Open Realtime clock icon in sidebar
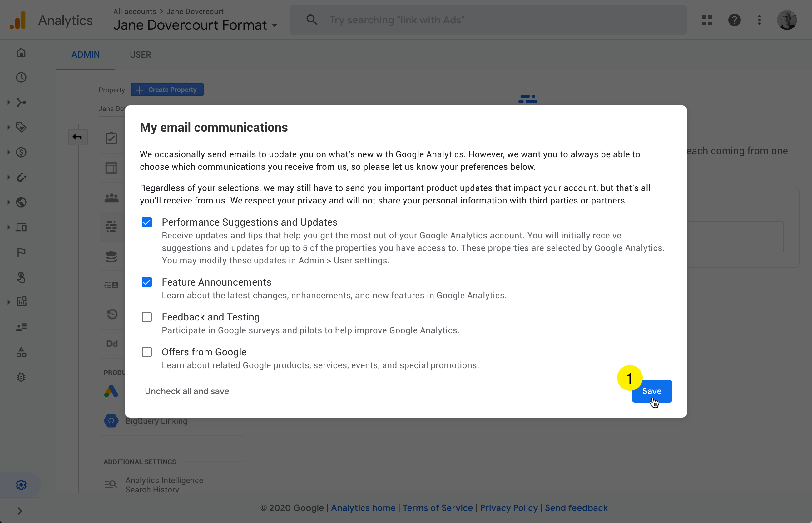This screenshot has height=523, width=812. (x=21, y=77)
